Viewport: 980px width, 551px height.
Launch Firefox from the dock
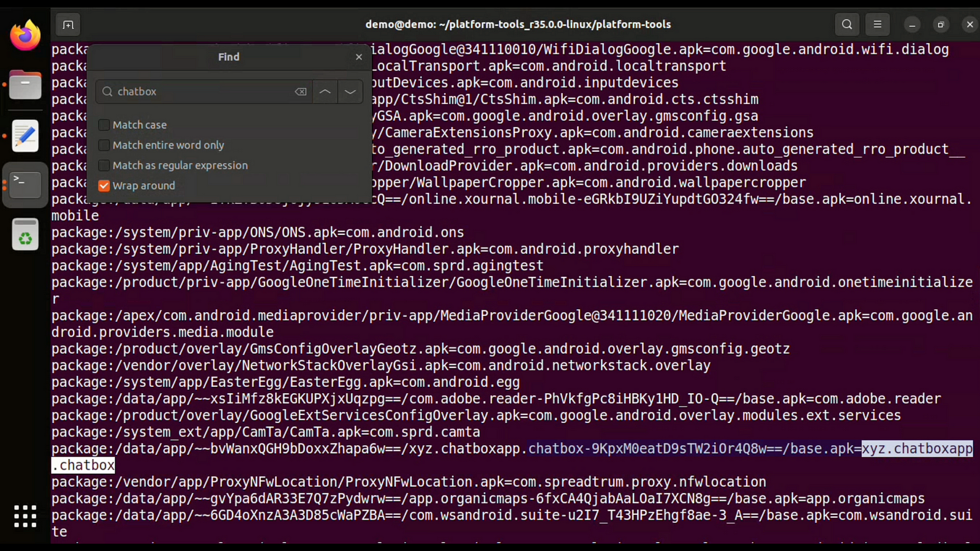pyautogui.click(x=25, y=35)
